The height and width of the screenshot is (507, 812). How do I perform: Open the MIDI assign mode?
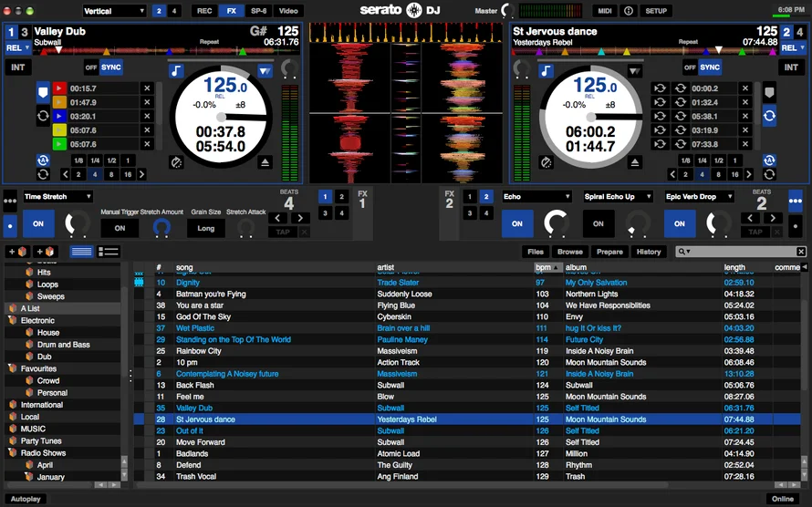(605, 11)
